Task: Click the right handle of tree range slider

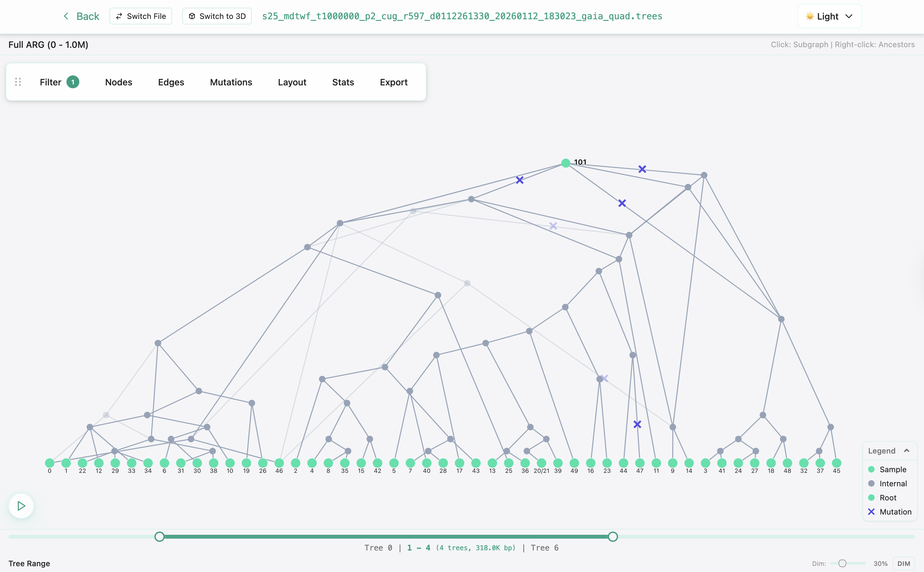Action: pos(613,536)
